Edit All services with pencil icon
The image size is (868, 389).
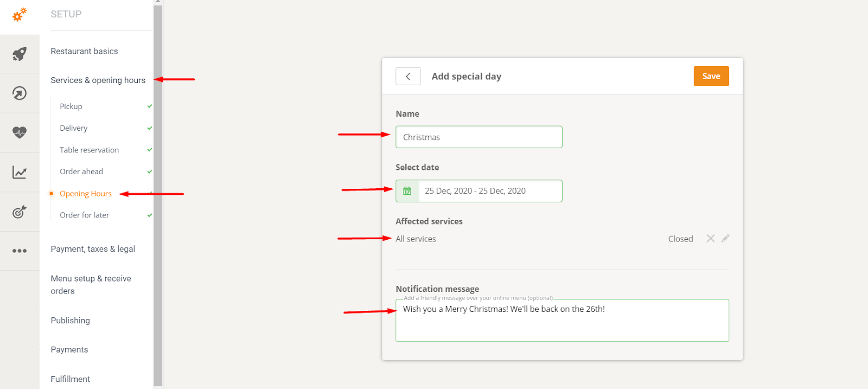[x=725, y=238]
